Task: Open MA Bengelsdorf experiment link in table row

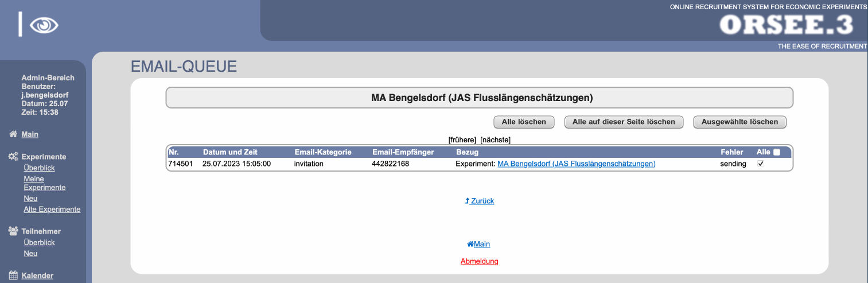Action: click(x=576, y=164)
